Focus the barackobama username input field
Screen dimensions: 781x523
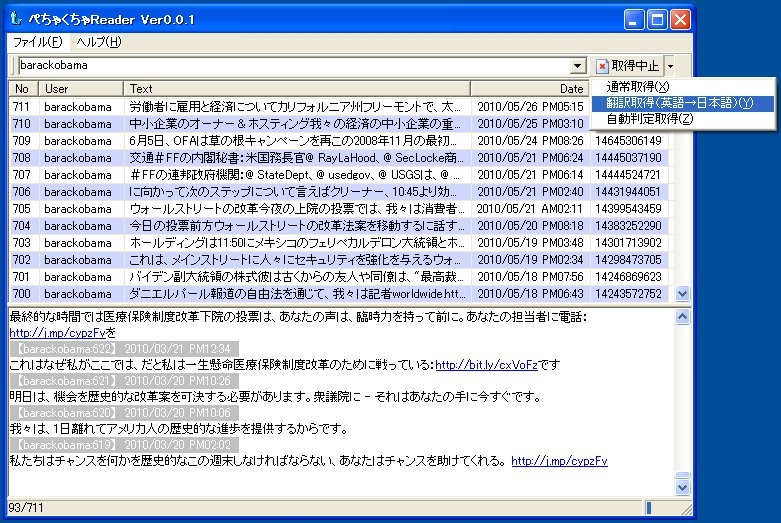coord(294,66)
